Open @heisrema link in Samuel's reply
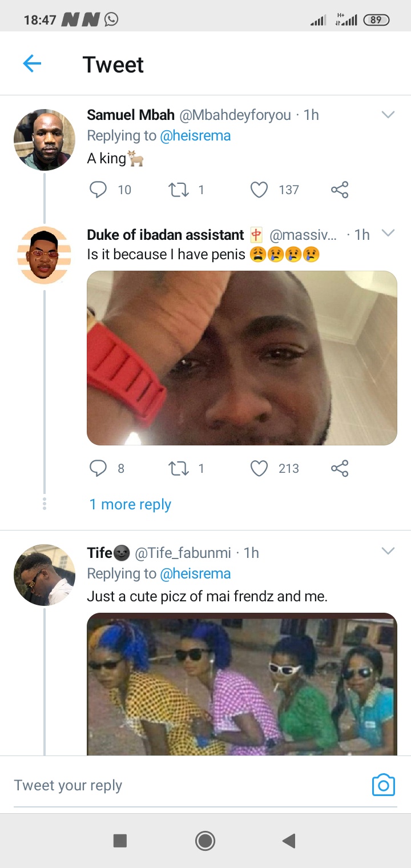 [x=195, y=136]
